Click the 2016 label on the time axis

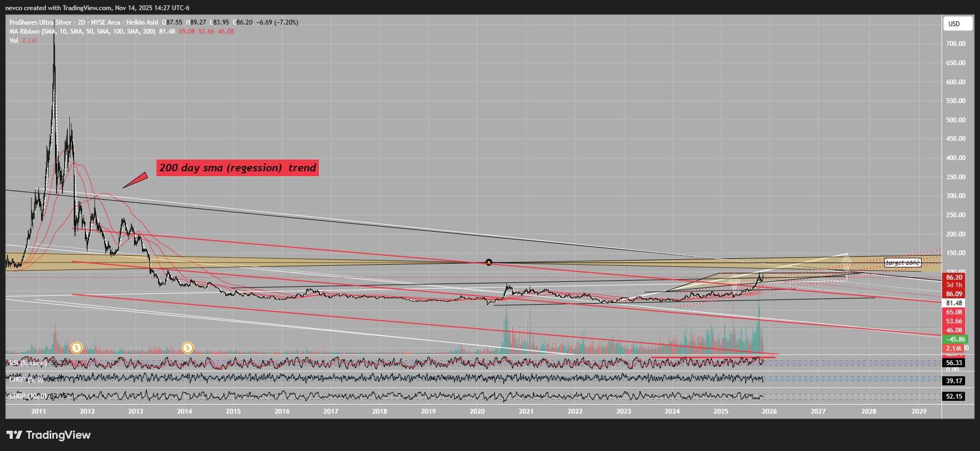click(x=282, y=412)
